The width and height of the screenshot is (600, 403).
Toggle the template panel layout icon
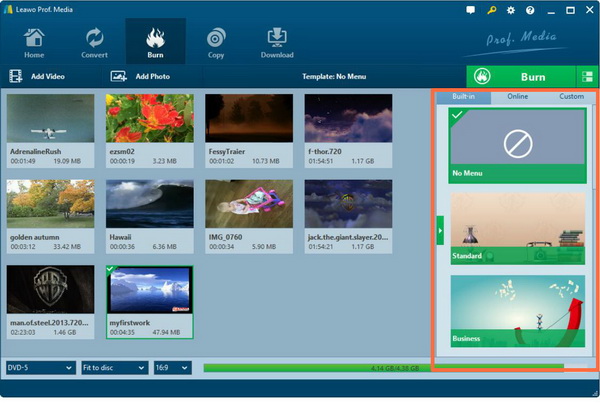(x=587, y=77)
